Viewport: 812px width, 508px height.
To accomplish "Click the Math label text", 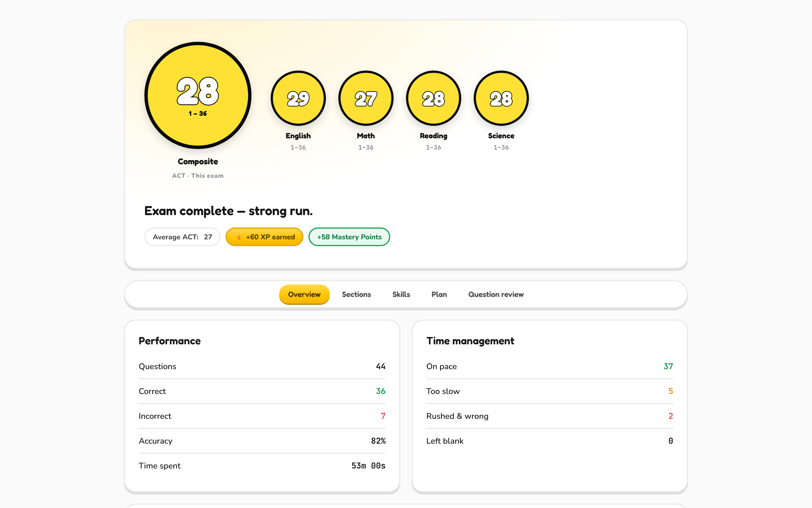I will [x=366, y=136].
